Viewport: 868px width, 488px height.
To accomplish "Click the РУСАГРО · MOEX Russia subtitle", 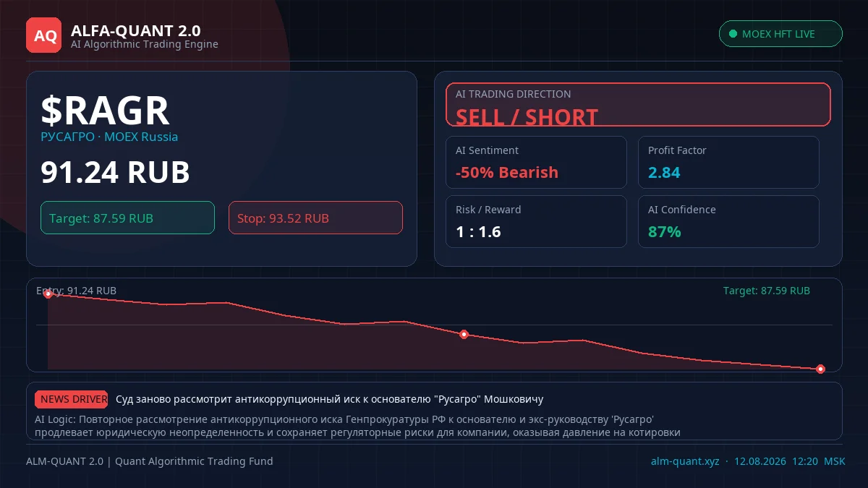I will click(x=109, y=137).
